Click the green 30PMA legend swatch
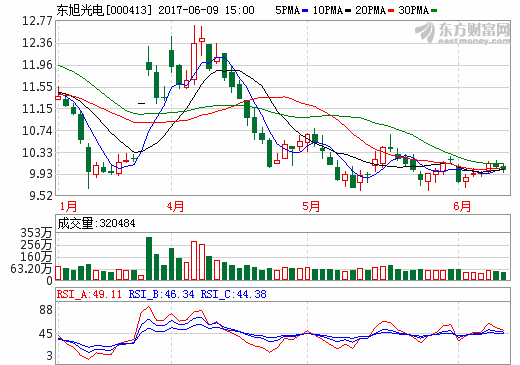The image size is (520, 365). point(434,11)
